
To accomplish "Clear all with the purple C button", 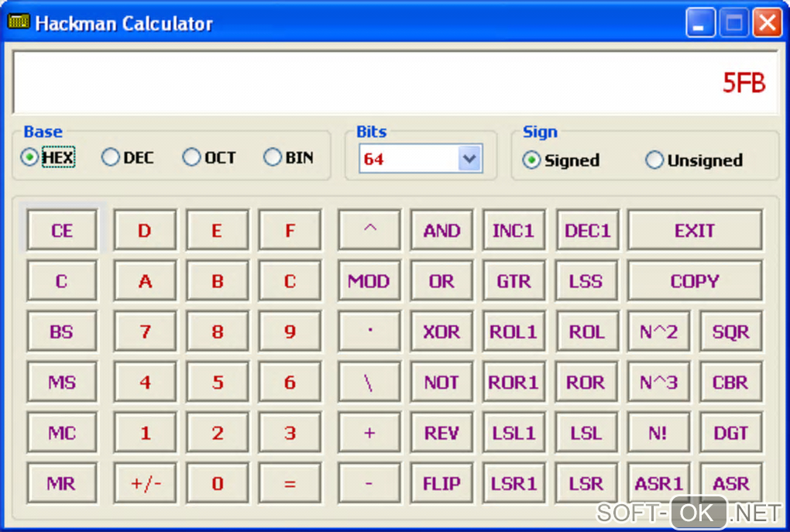I will pyautogui.click(x=62, y=280).
